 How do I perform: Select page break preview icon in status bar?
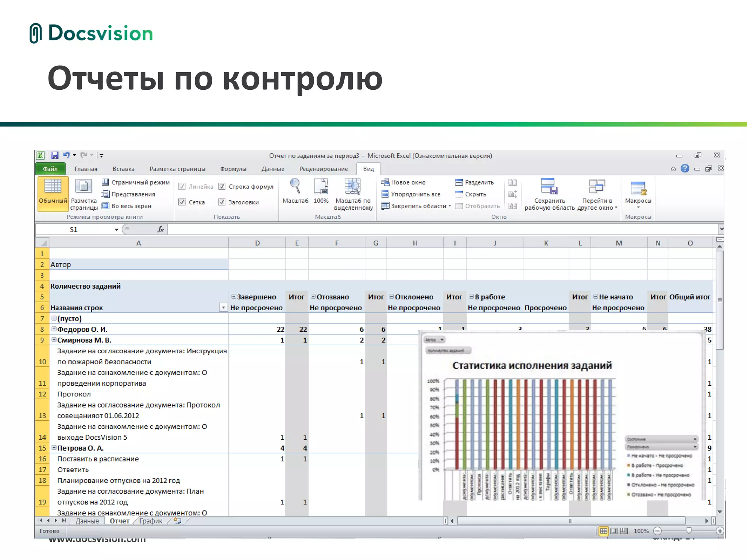624,531
